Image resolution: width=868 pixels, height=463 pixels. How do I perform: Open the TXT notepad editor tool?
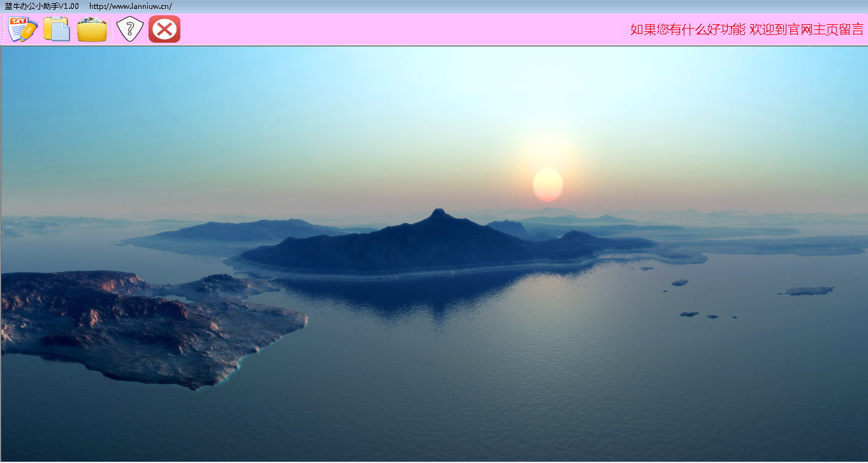point(23,29)
